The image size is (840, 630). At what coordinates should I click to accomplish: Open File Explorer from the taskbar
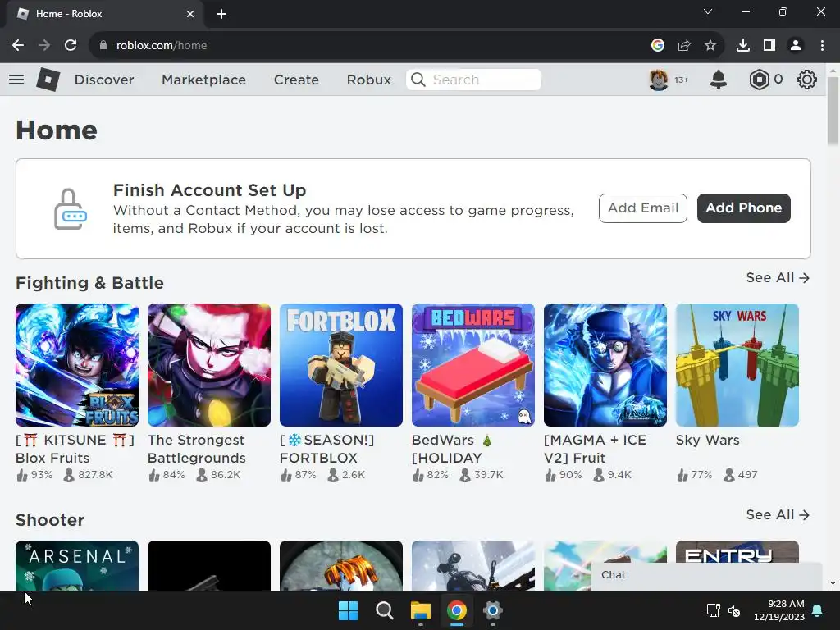421,610
